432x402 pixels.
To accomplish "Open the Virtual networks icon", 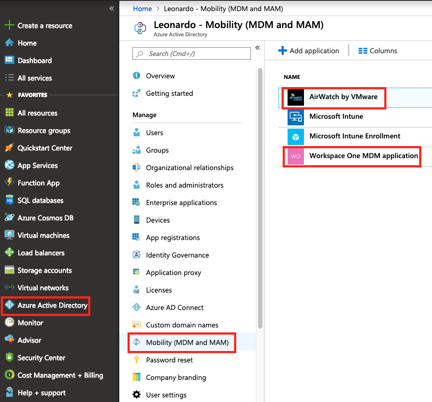I will (9, 287).
